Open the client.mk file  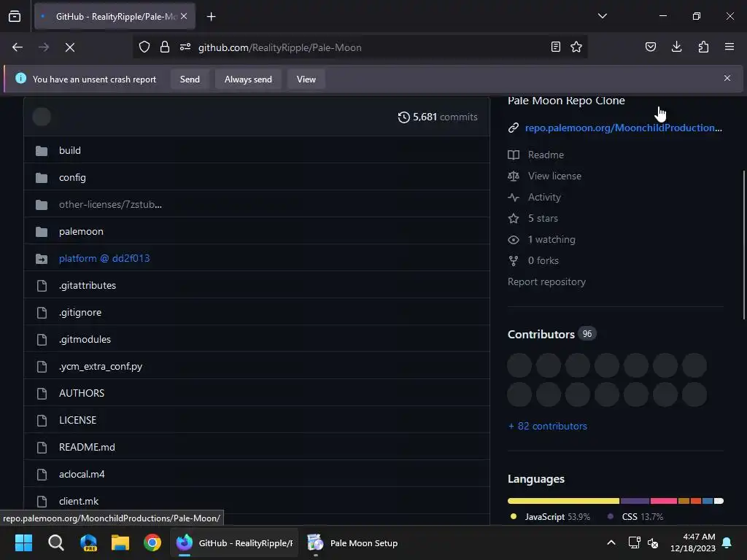(x=79, y=502)
